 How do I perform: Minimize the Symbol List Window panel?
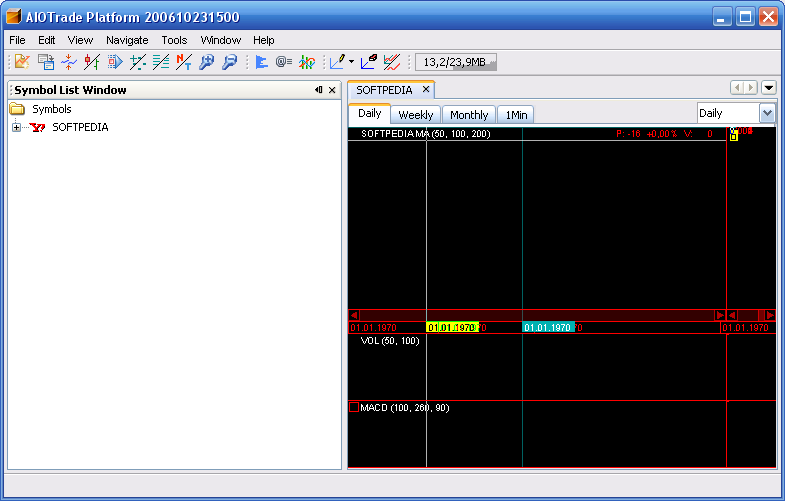(x=318, y=90)
